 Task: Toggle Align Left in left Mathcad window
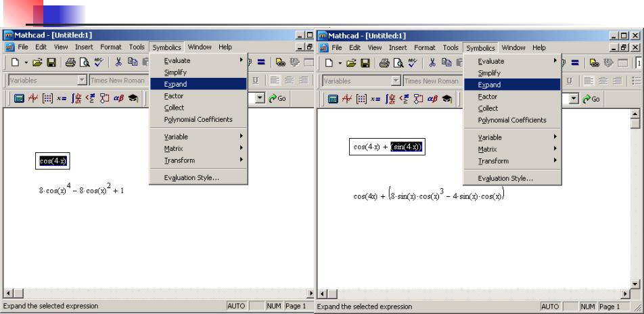(x=275, y=81)
